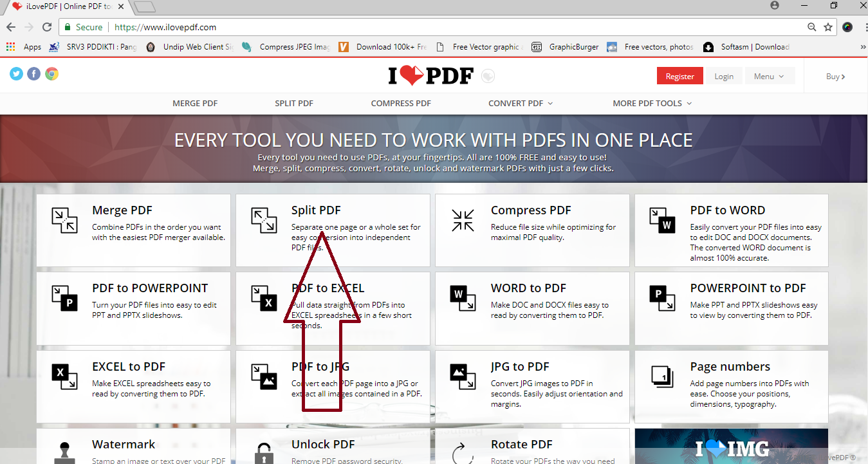Open the WORD to PDF card title
This screenshot has width=868, height=464.
coord(529,288)
